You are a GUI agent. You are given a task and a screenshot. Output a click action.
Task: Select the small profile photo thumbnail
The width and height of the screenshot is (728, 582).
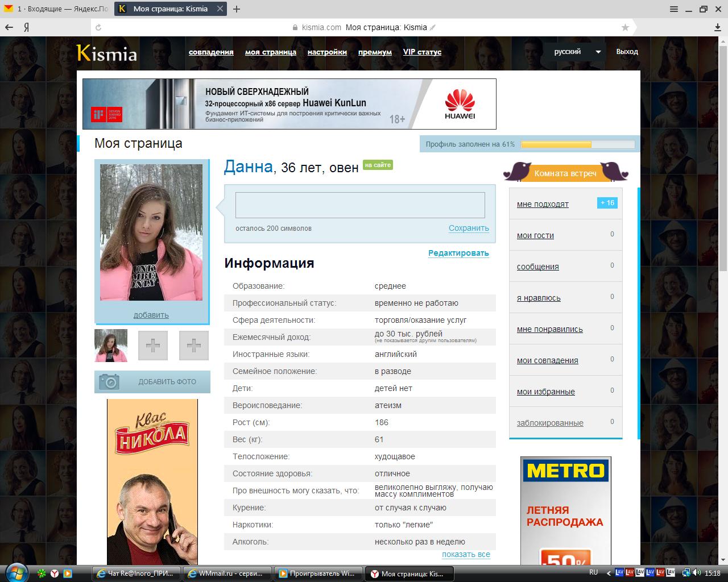click(x=111, y=346)
